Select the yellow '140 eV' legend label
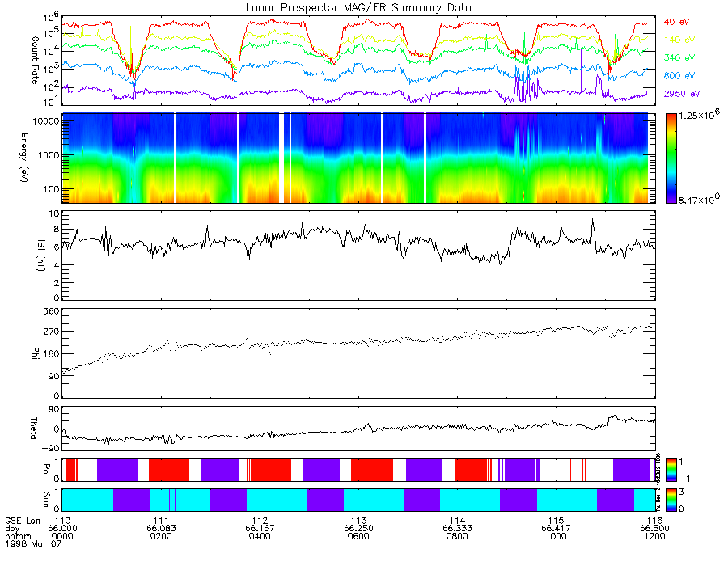The height and width of the screenshot is (566, 728). (x=679, y=40)
